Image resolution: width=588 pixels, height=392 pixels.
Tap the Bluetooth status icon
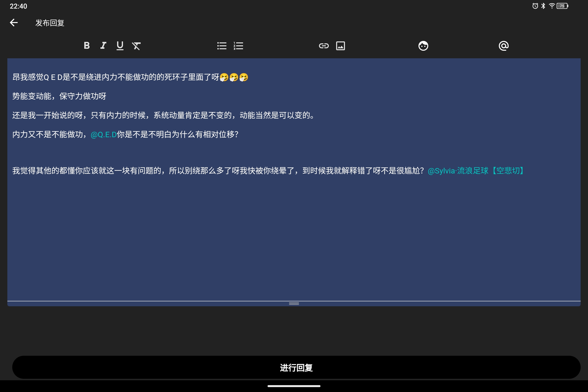[543, 6]
